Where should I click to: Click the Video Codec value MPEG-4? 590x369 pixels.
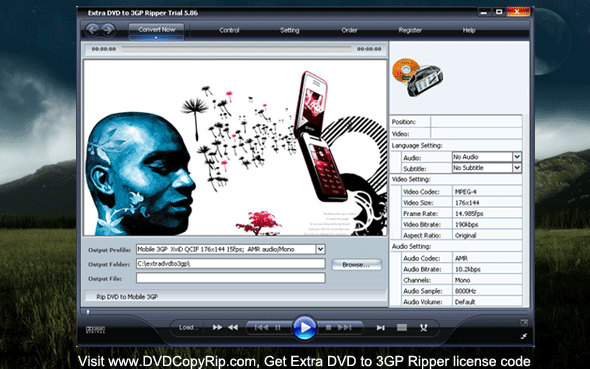(x=466, y=191)
